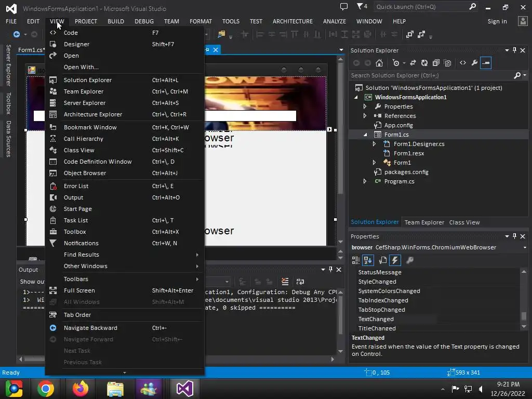Select App.config in Solution Explorer
The image size is (532, 399).
(398, 125)
